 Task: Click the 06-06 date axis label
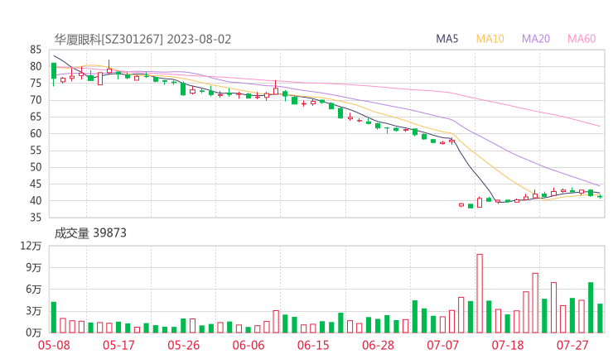click(249, 345)
